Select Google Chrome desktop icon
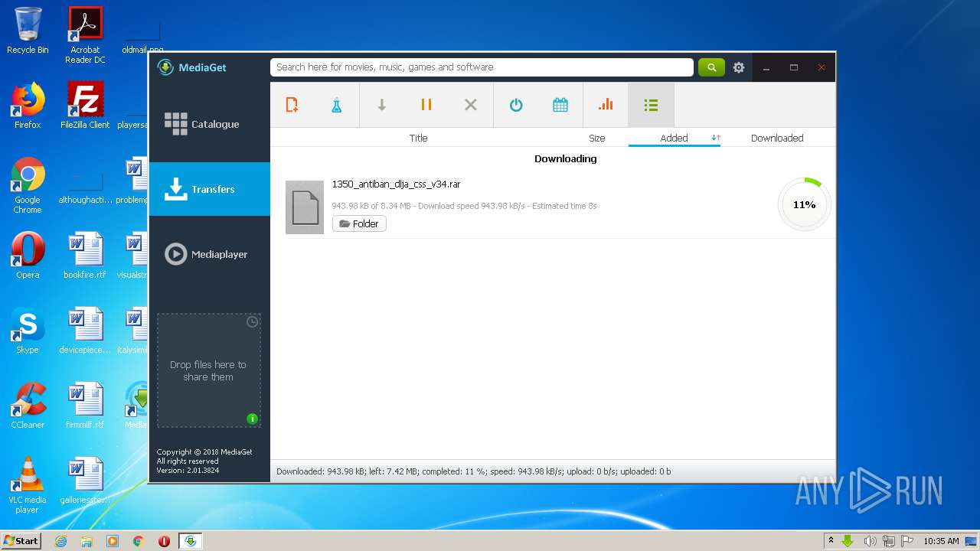Viewport: 980px width, 551px height. [x=28, y=186]
